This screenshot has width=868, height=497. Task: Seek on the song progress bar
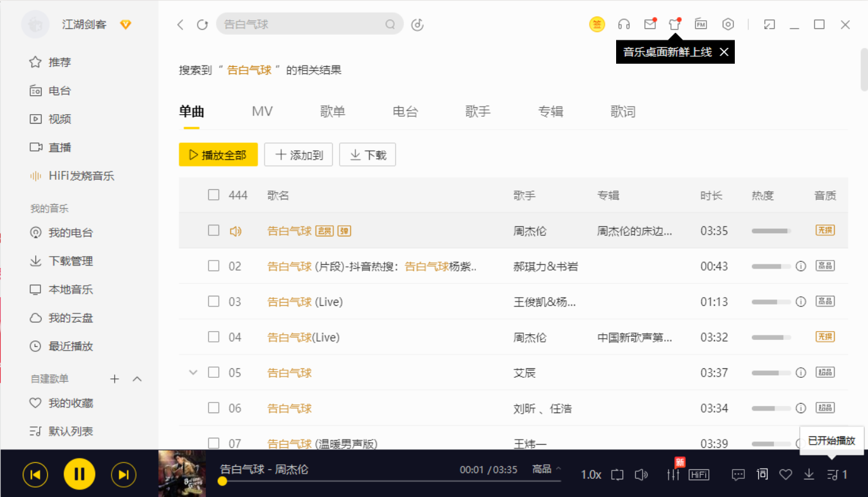[390, 481]
